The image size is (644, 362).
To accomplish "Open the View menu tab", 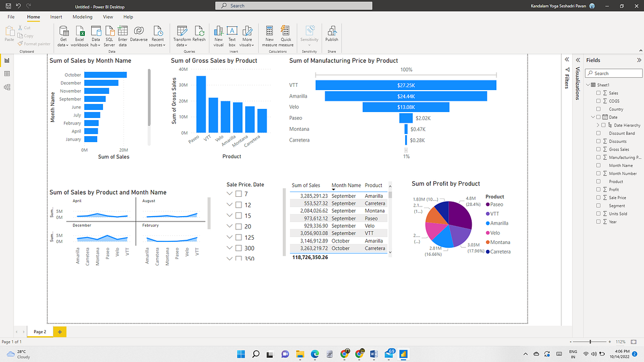I will point(108,17).
